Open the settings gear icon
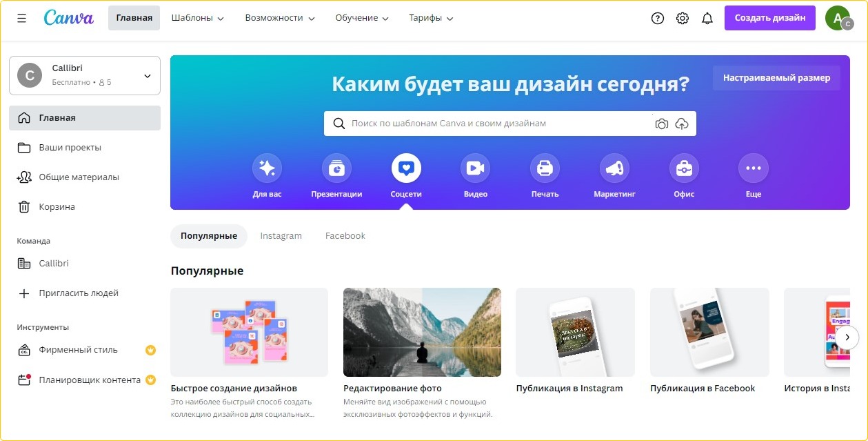The image size is (868, 441). tap(682, 18)
